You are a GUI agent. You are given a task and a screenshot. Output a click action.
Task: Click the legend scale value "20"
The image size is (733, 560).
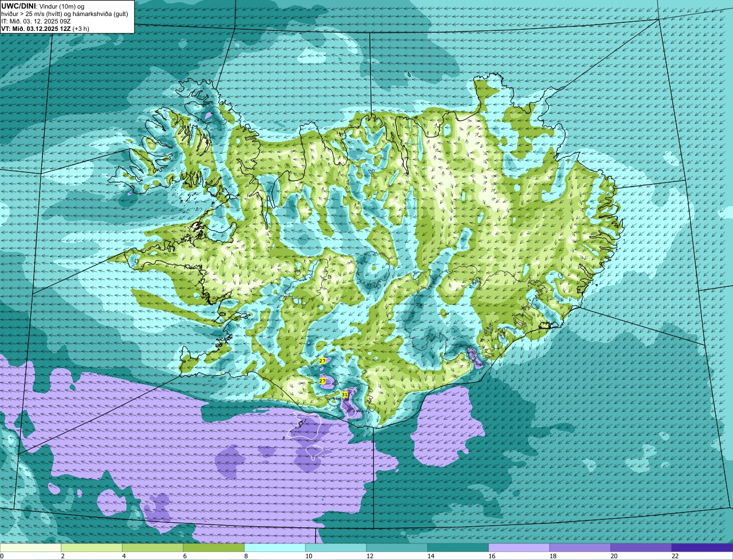click(614, 556)
